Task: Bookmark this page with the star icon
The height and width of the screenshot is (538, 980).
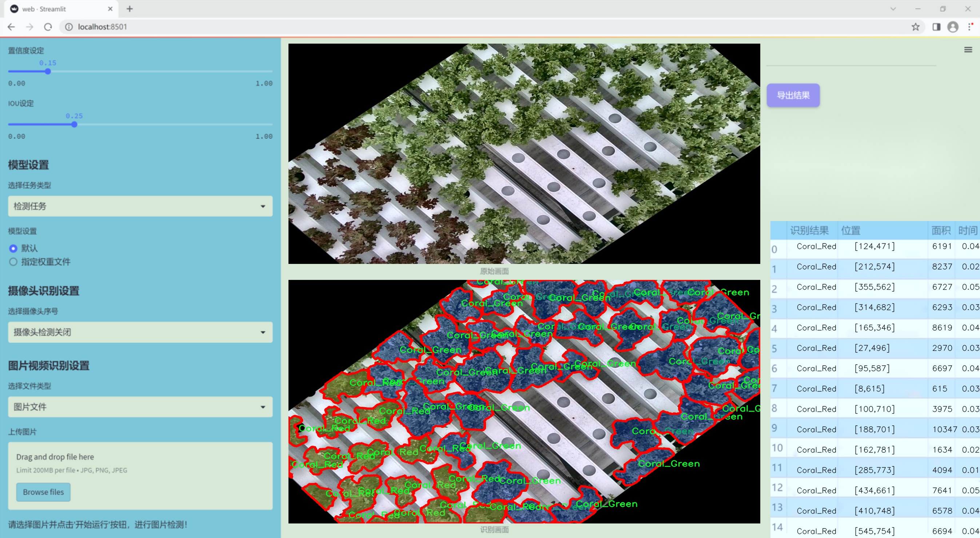Action: tap(915, 27)
